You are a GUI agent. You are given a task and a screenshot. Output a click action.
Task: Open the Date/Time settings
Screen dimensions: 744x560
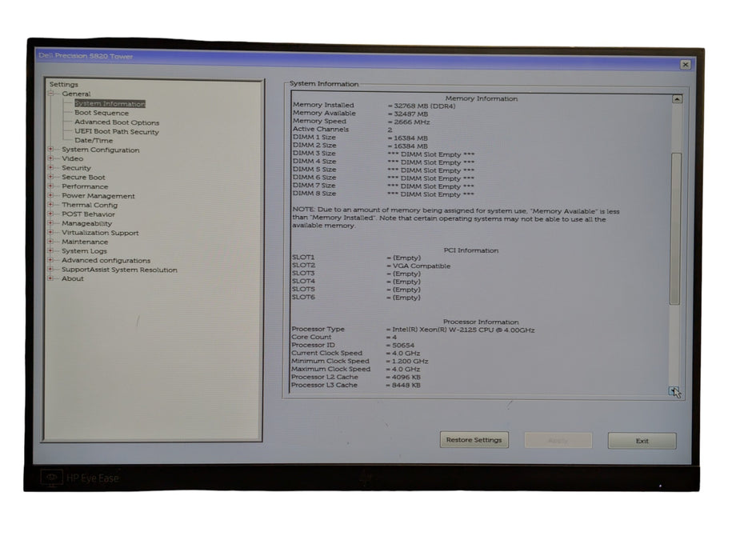click(x=94, y=141)
